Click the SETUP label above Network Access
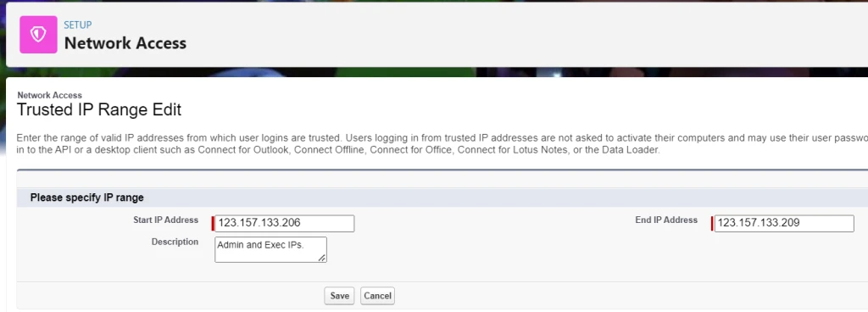 [78, 25]
